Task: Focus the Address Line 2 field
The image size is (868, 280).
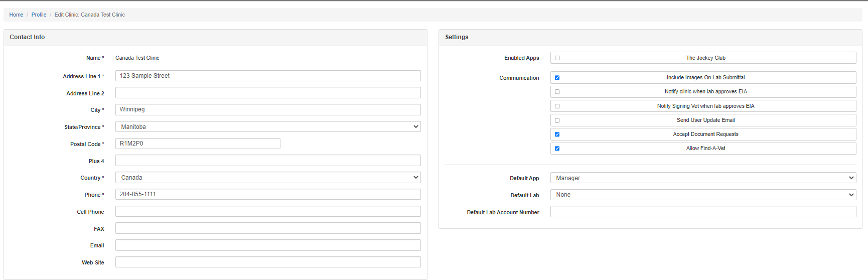Action: (x=268, y=93)
